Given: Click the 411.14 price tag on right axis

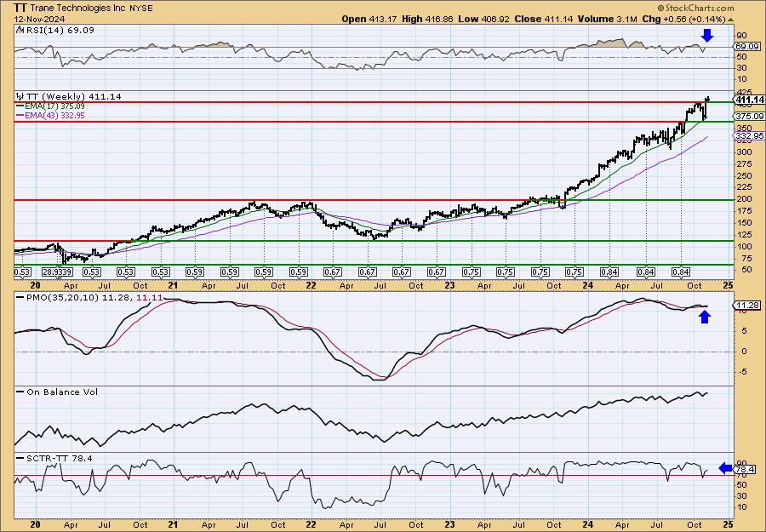Looking at the screenshot, I should (750, 100).
